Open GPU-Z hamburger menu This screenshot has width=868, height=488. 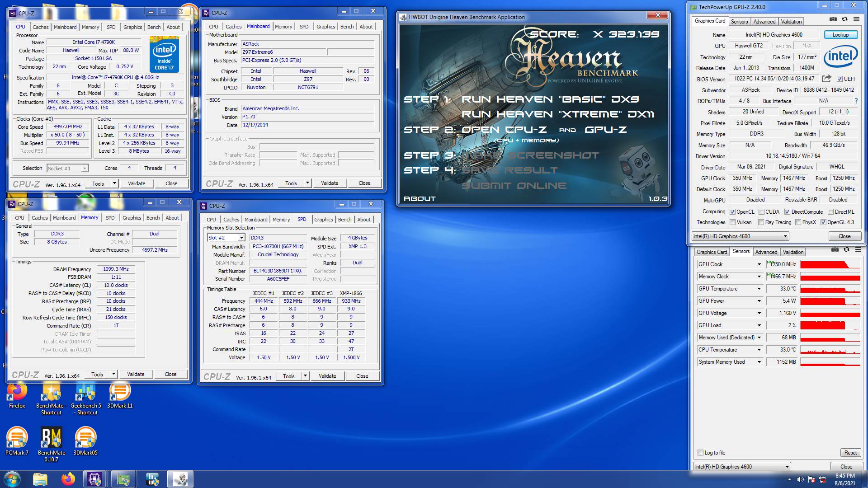(x=856, y=19)
